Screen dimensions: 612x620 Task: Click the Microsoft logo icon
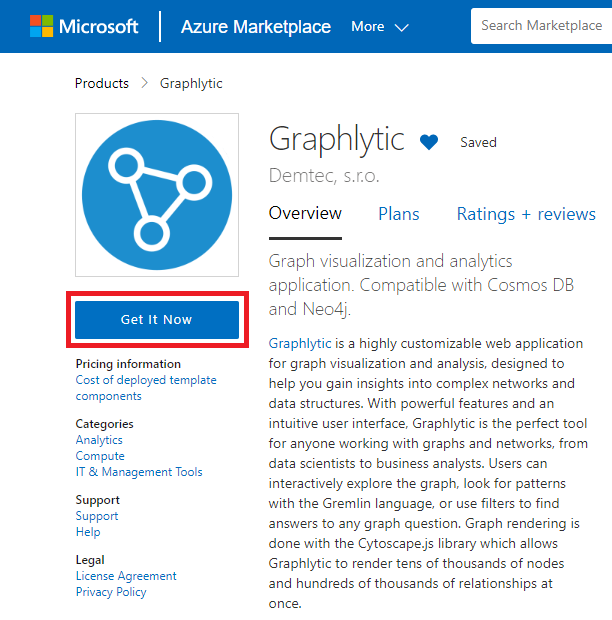point(41,26)
